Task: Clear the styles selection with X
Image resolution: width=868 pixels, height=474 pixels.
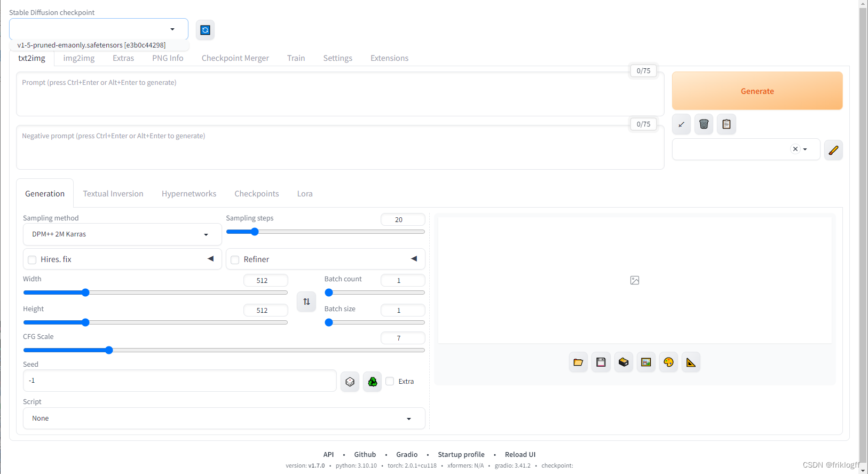Action: click(x=795, y=149)
